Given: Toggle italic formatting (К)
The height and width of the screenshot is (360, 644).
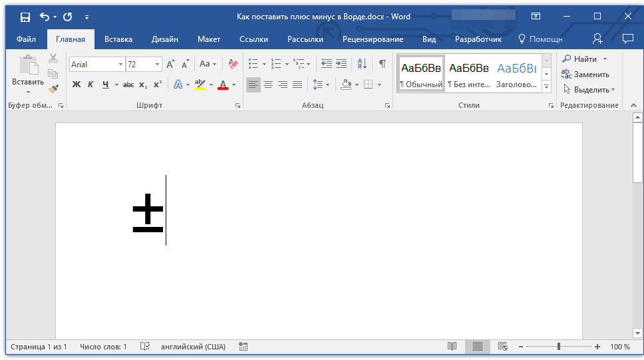Looking at the screenshot, I should (90, 85).
